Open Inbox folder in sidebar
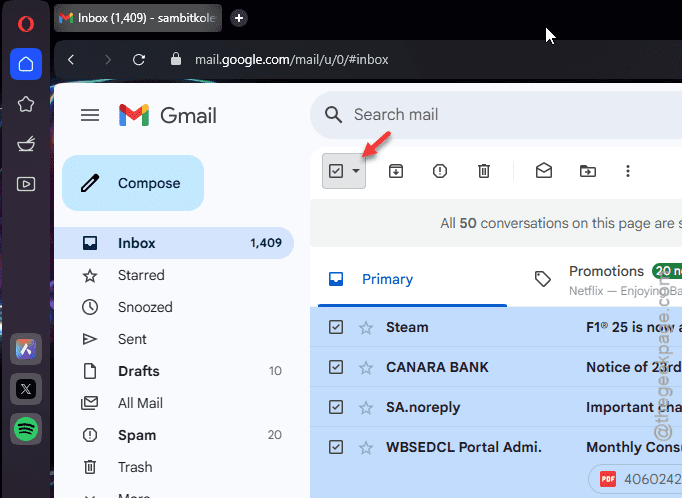 [174, 243]
